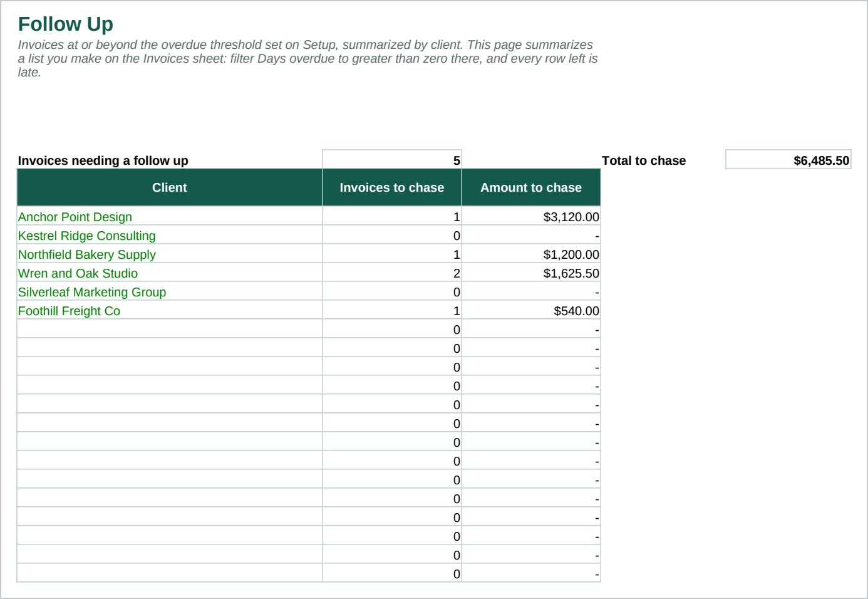Click the invoice count for Foothill Freight Co
The image size is (868, 599).
(x=392, y=310)
